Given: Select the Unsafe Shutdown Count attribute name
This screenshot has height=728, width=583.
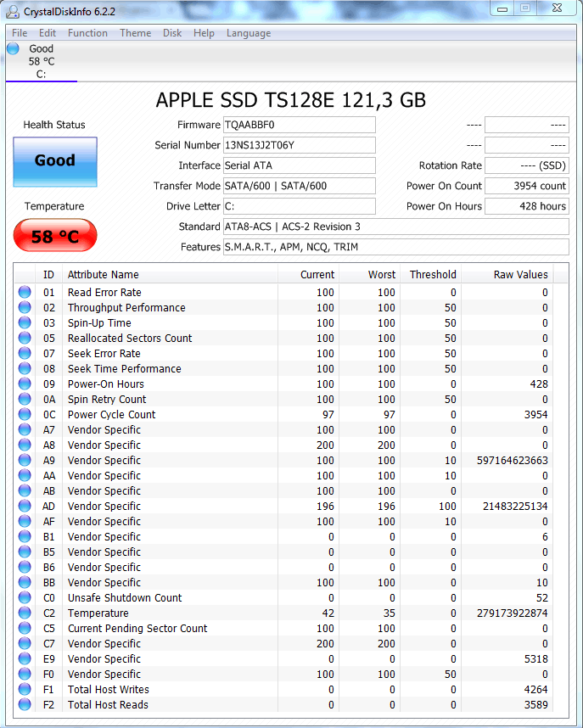Looking at the screenshot, I should 125,598.
